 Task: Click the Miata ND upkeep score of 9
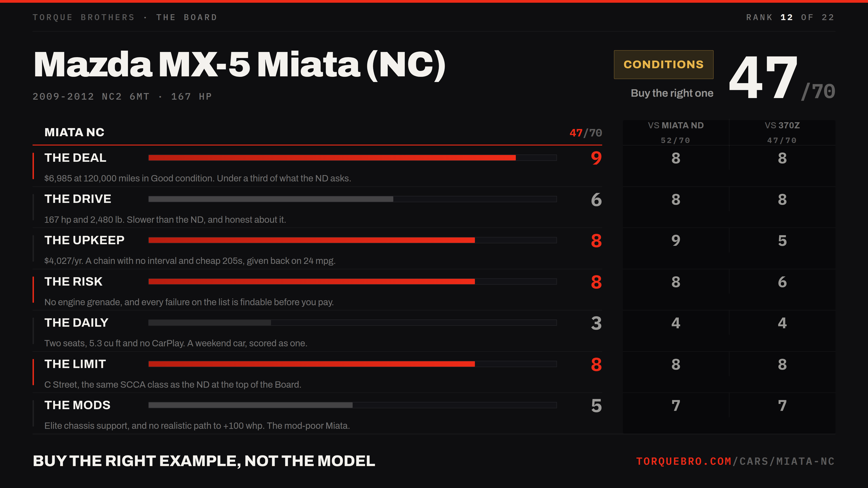pos(676,240)
